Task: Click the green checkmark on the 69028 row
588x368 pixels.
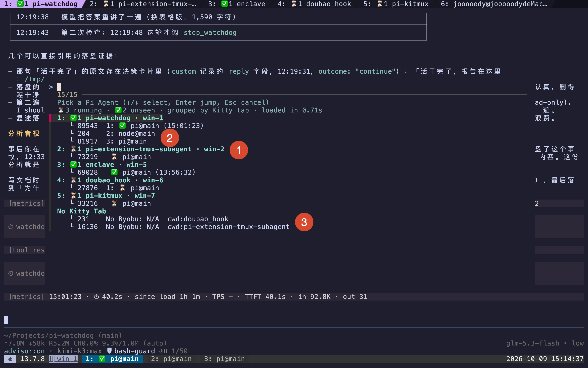Action: (114, 173)
